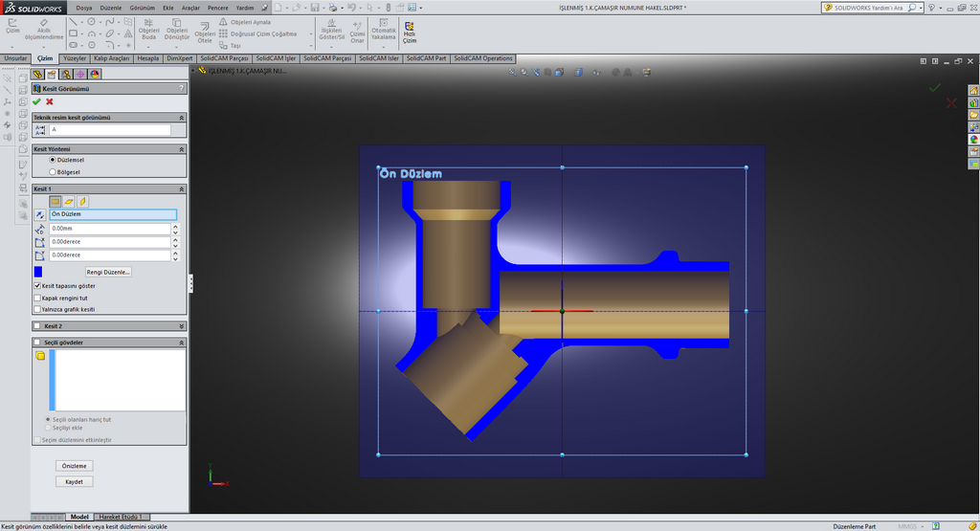Screen dimensions: 980x531
Task: Select the Bölgesel radio button
Action: coord(52,172)
